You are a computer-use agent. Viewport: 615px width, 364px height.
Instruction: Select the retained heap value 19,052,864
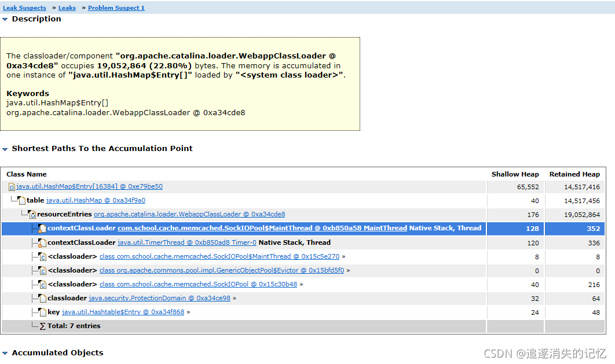coord(582,215)
